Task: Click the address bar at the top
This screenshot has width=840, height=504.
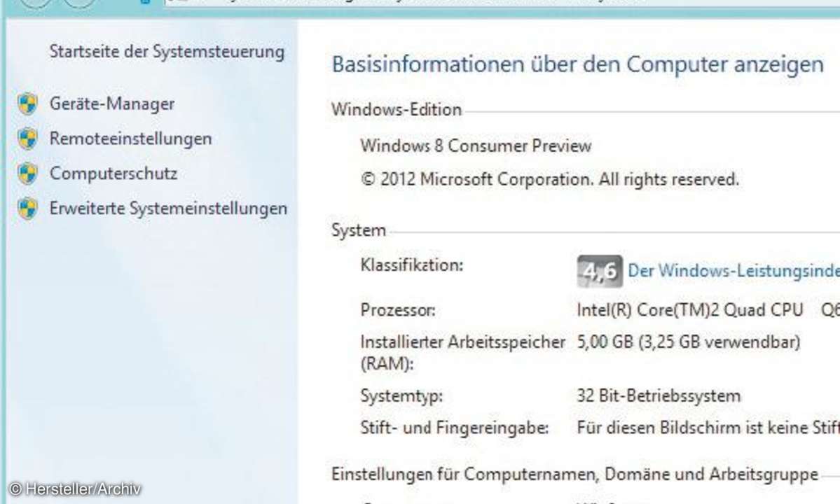Action: tap(502, 2)
